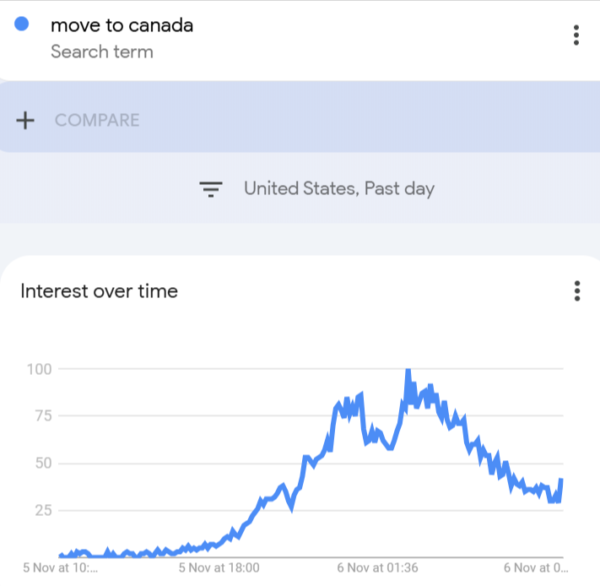The width and height of the screenshot is (600, 586).
Task: Open the search term's three-dot menu
Action: (x=576, y=35)
